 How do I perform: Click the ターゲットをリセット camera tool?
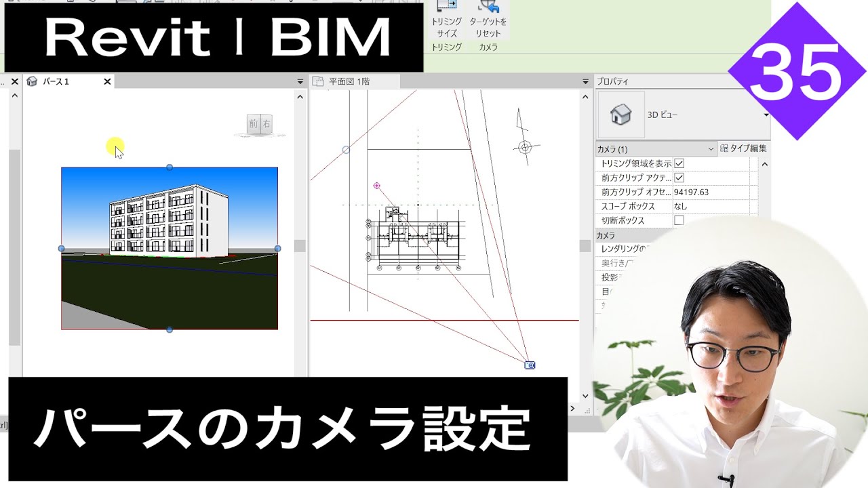coord(488,20)
